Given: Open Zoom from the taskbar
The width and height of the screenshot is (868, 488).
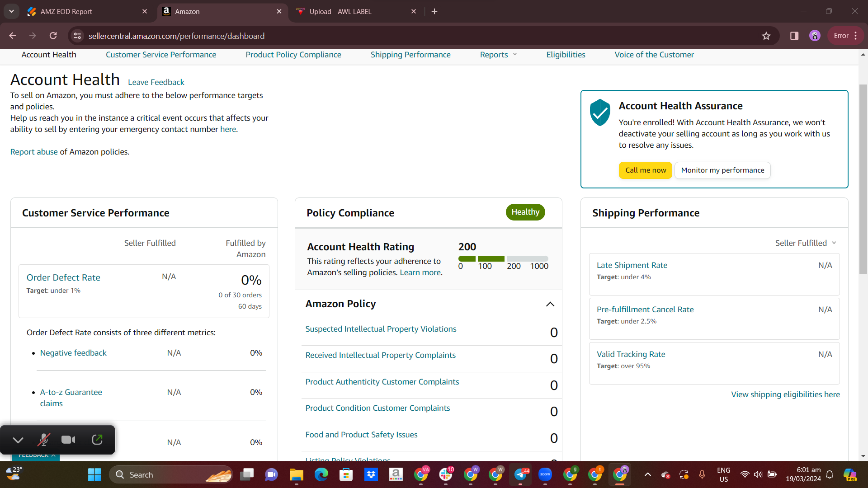Looking at the screenshot, I should (545, 474).
